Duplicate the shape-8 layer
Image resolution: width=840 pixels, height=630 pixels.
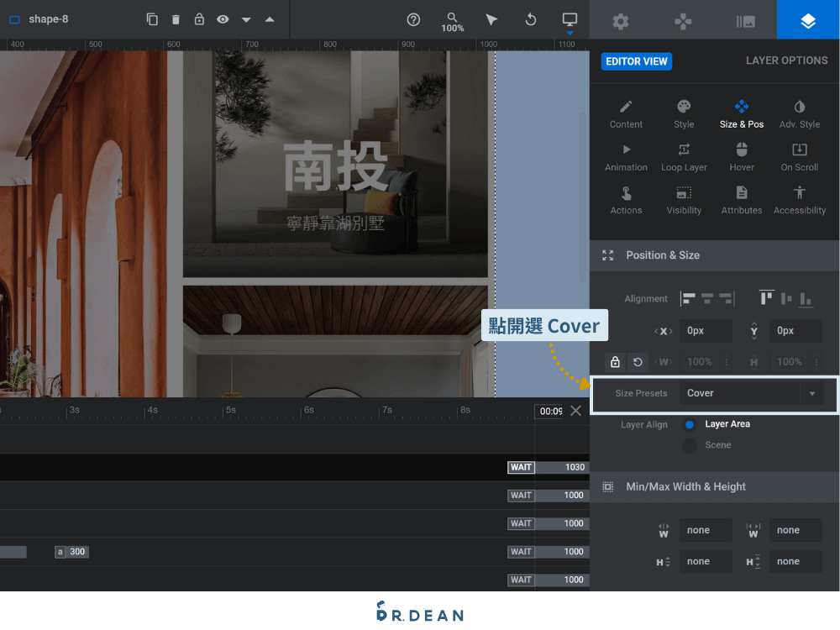click(153, 19)
